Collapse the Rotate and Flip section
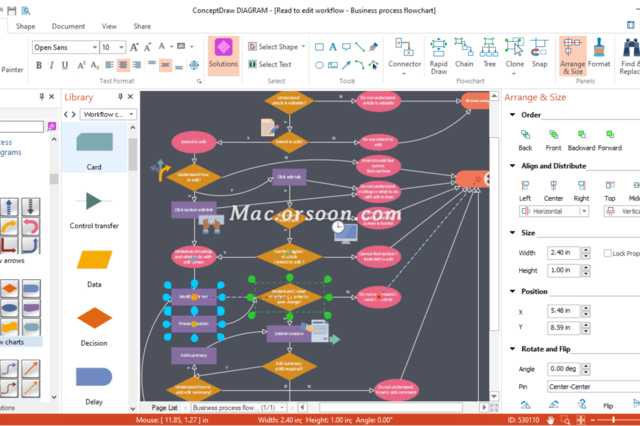 pyautogui.click(x=513, y=349)
